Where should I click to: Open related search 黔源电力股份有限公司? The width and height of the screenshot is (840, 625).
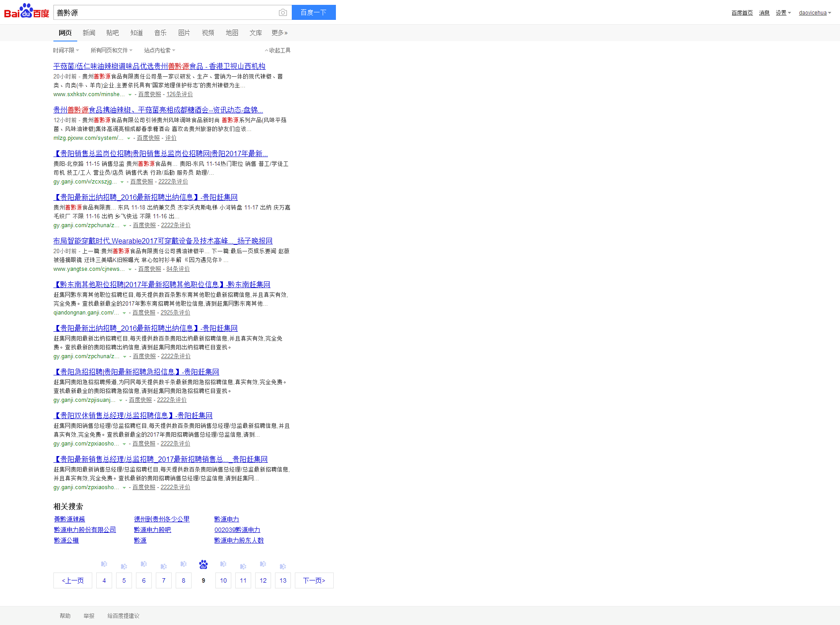[x=85, y=530]
